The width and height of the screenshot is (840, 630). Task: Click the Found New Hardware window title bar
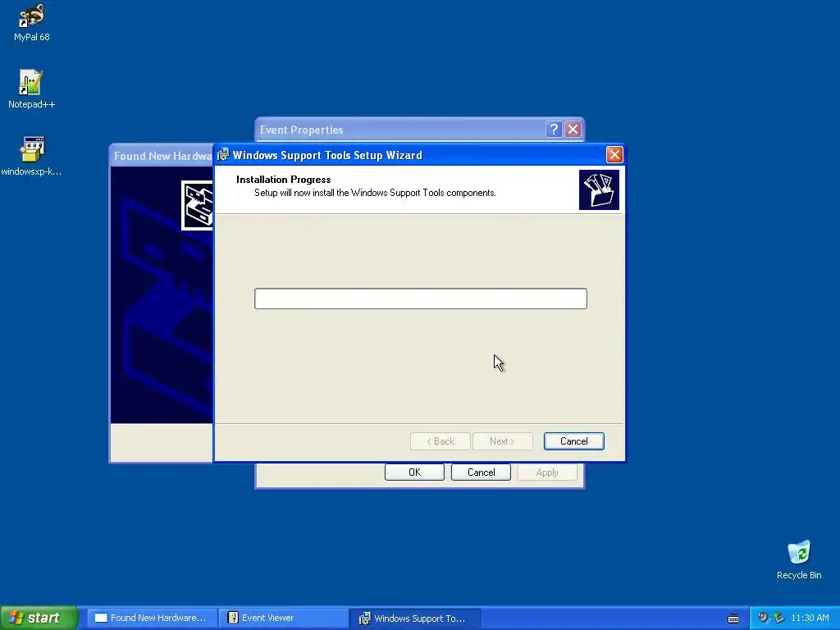pos(162,156)
